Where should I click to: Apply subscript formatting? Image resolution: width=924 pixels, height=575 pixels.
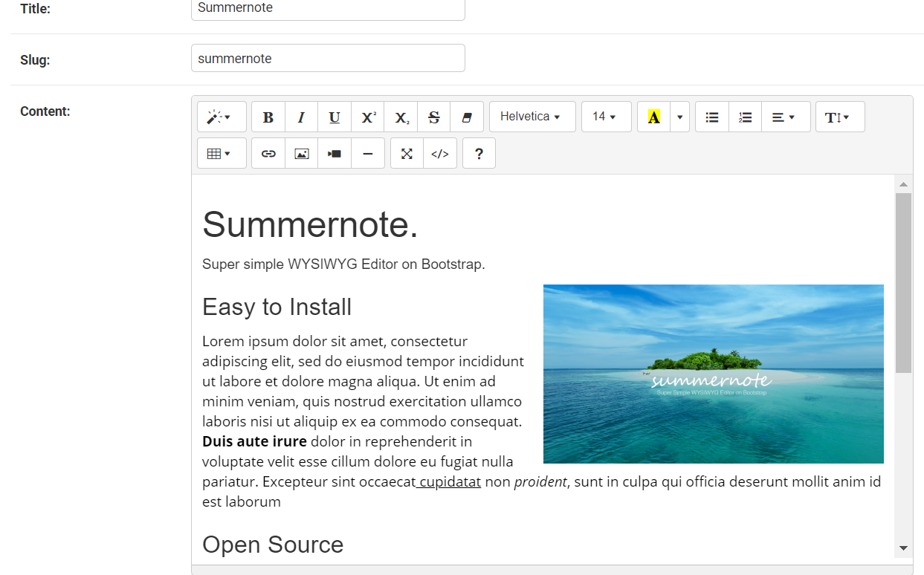[x=400, y=117]
